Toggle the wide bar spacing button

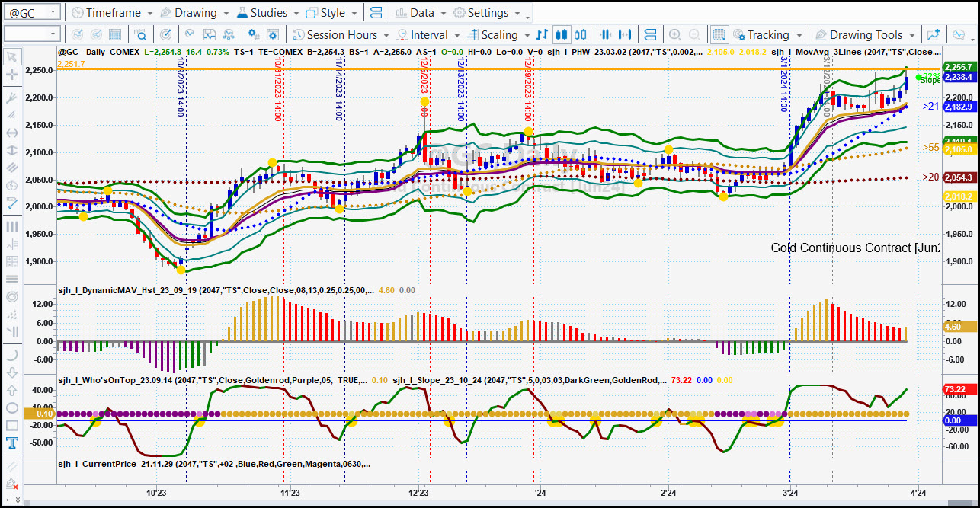[625, 34]
